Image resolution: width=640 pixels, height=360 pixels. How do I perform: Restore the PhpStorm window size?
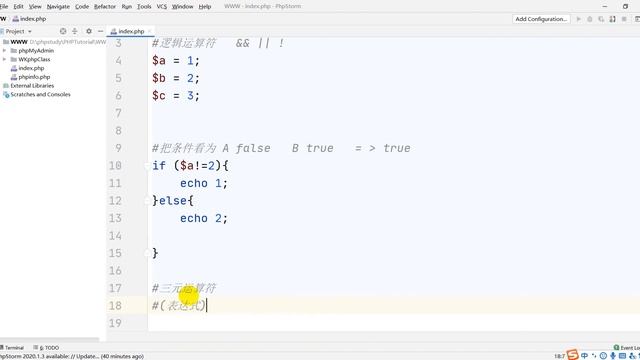(x=625, y=7)
